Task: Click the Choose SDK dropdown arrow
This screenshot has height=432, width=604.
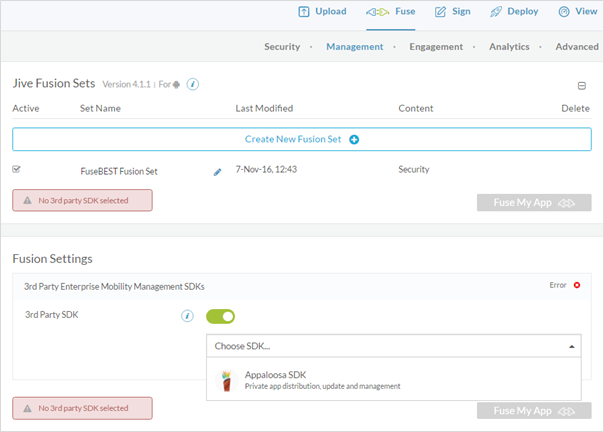Action: [x=572, y=347]
